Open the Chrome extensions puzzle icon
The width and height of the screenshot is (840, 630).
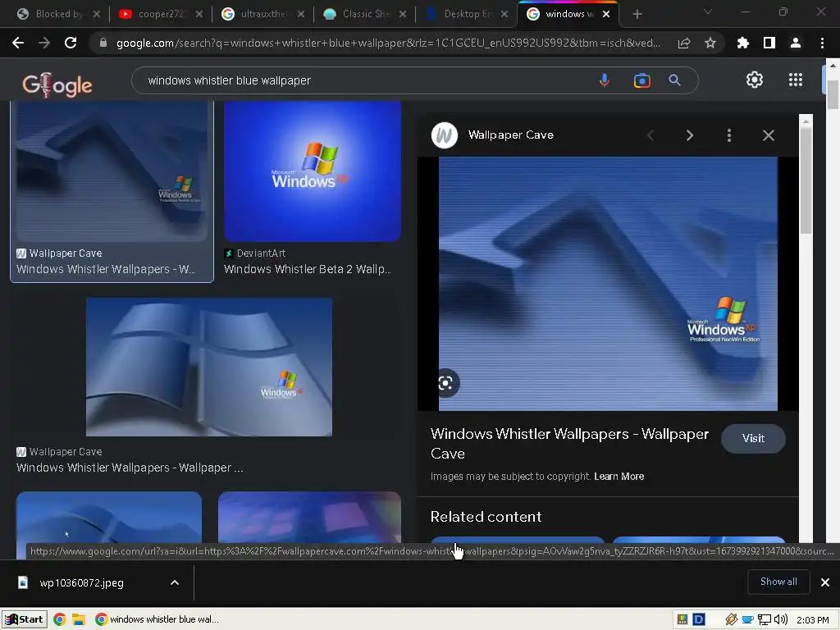pyautogui.click(x=742, y=43)
